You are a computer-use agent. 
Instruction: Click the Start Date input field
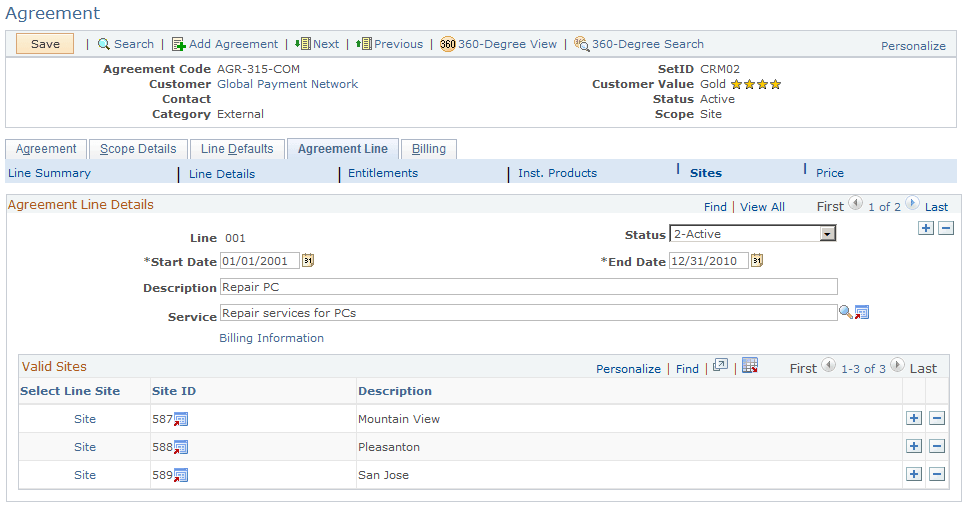[259, 261]
